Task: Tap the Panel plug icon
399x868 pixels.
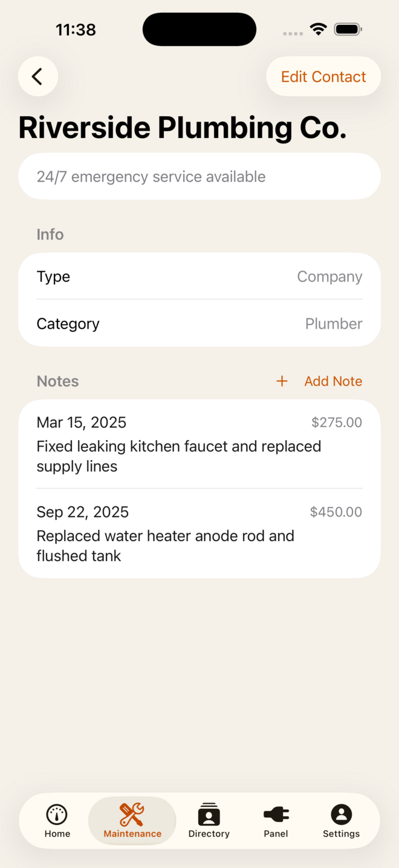Action: pos(276,815)
